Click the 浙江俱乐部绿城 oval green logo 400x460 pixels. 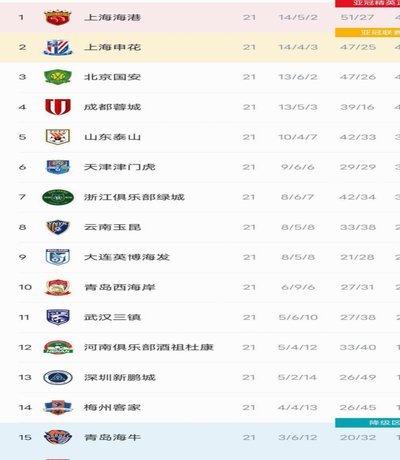click(58, 197)
